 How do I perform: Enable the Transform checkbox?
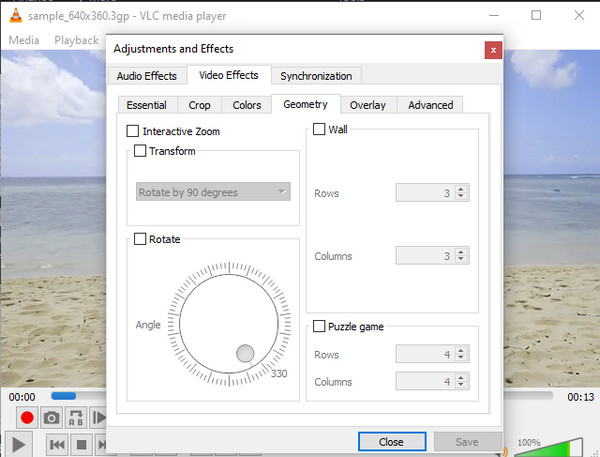140,150
